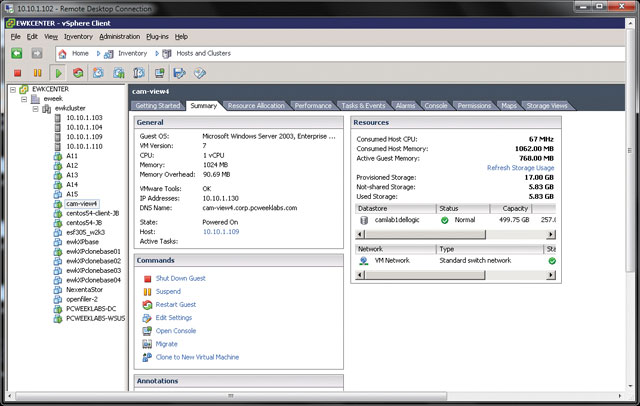The height and width of the screenshot is (406, 640).
Task: Switch to the Performance tab
Action: point(313,106)
